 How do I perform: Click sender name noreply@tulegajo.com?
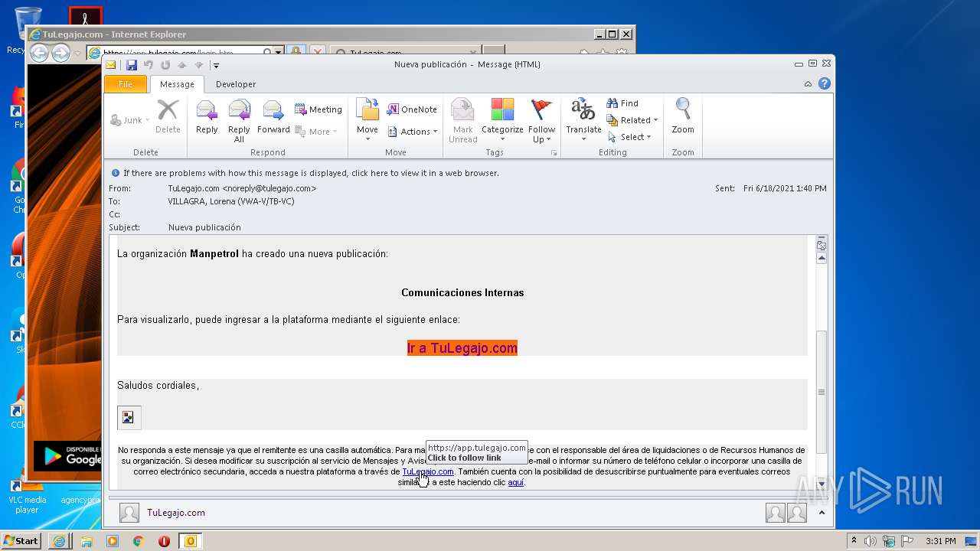(x=242, y=188)
